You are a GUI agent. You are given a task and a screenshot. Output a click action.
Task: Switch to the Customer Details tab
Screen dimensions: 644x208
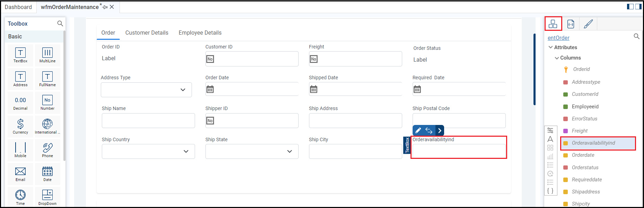(147, 33)
